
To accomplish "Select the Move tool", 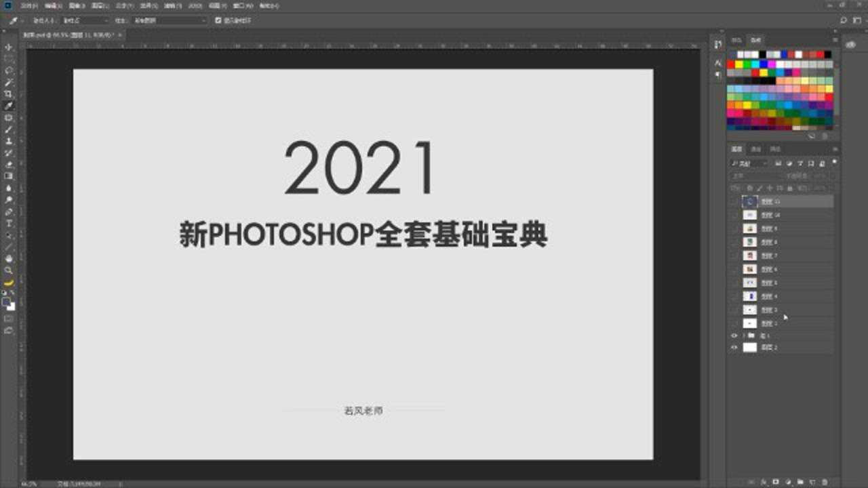I will click(8, 46).
